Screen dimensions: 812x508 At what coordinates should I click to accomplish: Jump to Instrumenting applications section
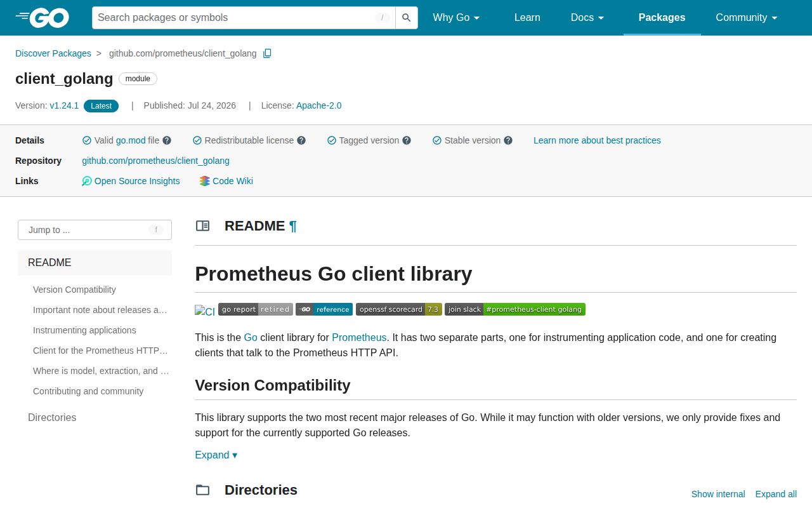point(84,330)
